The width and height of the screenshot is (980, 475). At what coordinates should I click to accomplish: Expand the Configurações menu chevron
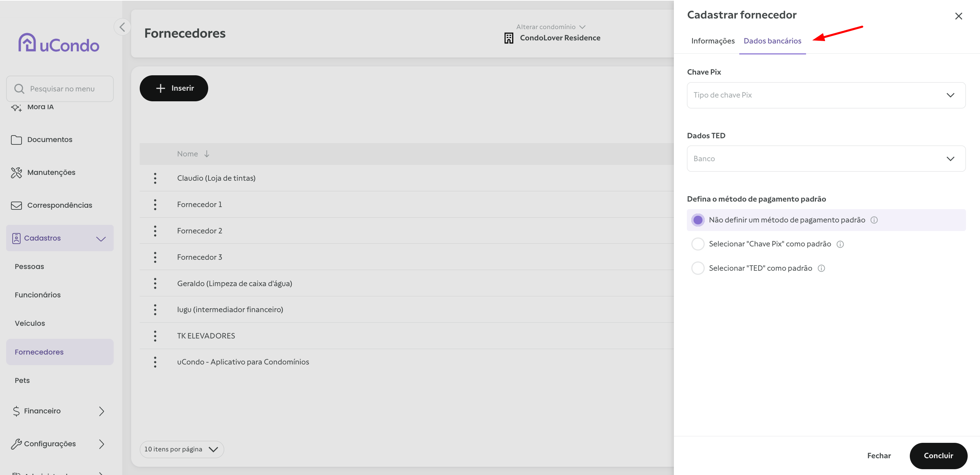101,444
